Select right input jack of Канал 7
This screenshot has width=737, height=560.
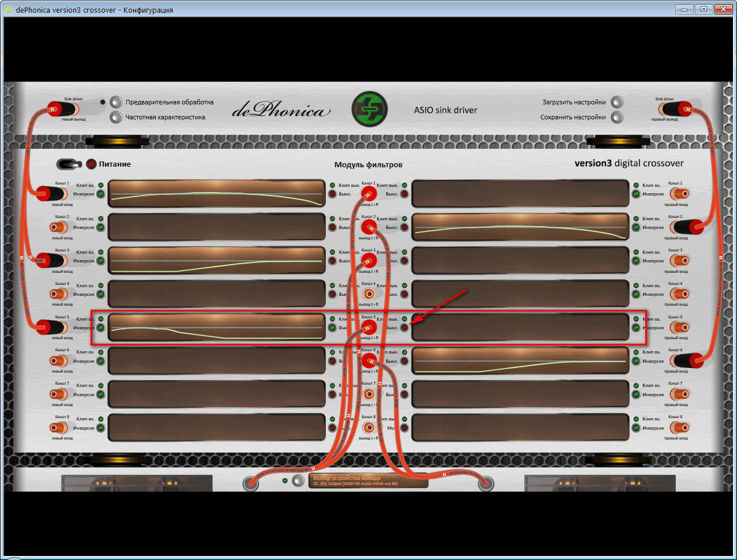click(x=679, y=394)
